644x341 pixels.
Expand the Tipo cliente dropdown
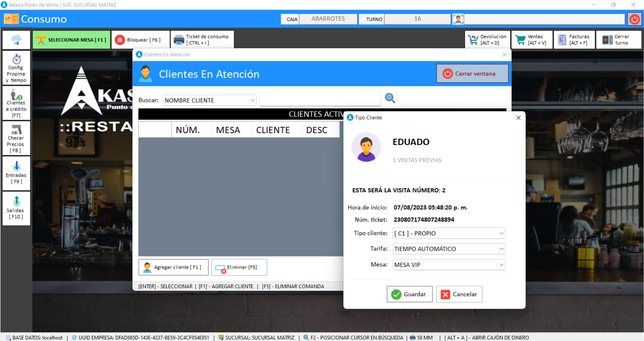448,233
